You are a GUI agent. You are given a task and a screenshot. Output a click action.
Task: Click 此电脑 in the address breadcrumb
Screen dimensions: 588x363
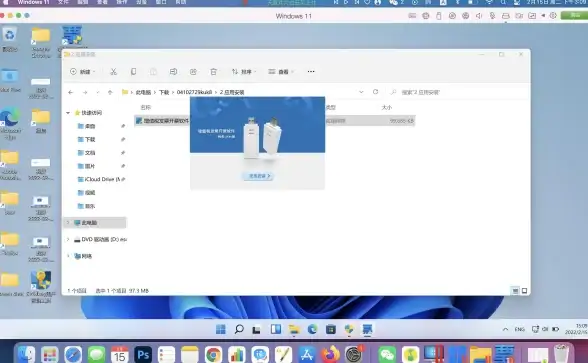click(143, 92)
